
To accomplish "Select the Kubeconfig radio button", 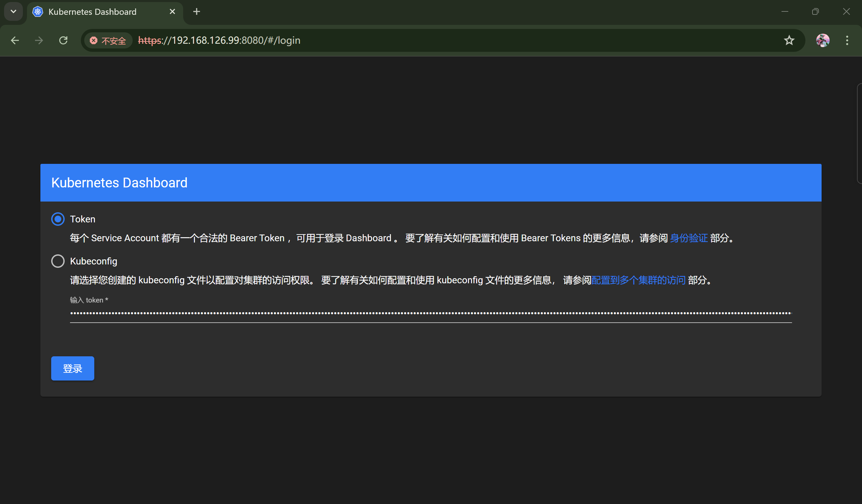I will [x=58, y=261].
